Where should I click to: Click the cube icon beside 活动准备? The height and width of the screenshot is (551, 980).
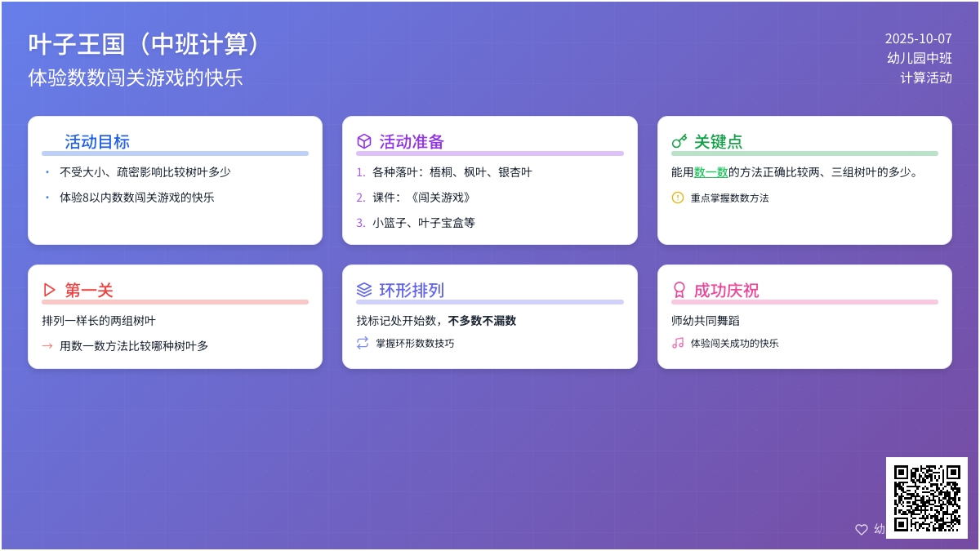(364, 142)
